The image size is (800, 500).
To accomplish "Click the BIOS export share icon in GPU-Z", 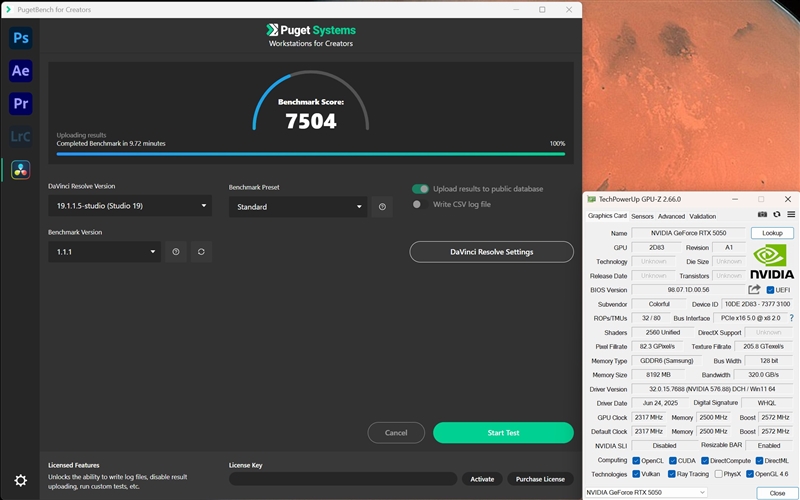I will click(x=754, y=289).
